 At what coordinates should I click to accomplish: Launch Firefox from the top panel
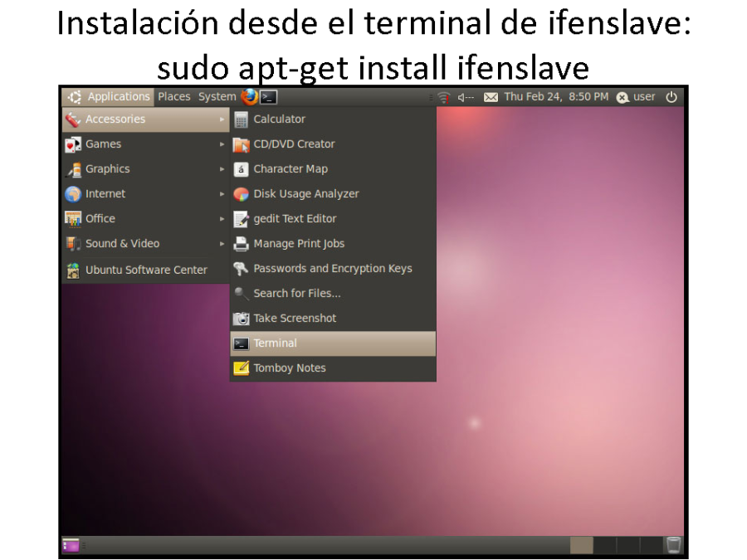click(x=247, y=96)
